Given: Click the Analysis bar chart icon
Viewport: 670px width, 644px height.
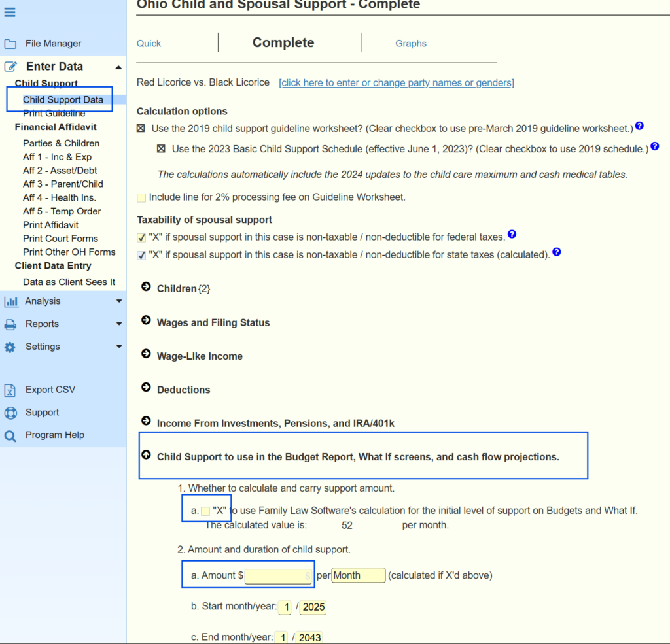Looking at the screenshot, I should (11, 301).
